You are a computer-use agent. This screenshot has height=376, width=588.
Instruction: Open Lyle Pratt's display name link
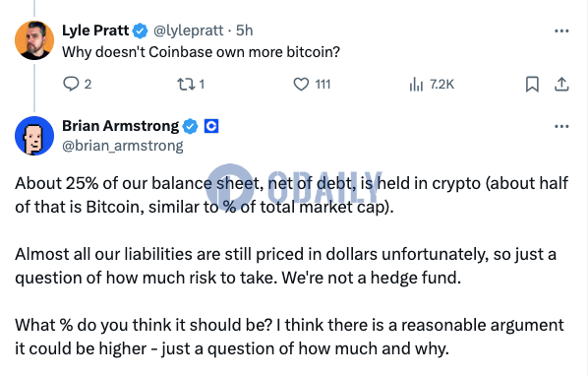click(x=95, y=31)
